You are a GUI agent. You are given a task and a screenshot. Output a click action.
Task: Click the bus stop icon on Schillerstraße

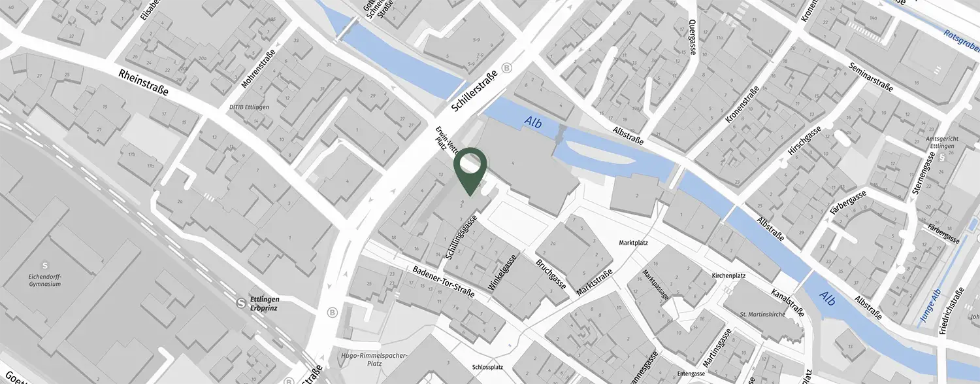point(508,68)
